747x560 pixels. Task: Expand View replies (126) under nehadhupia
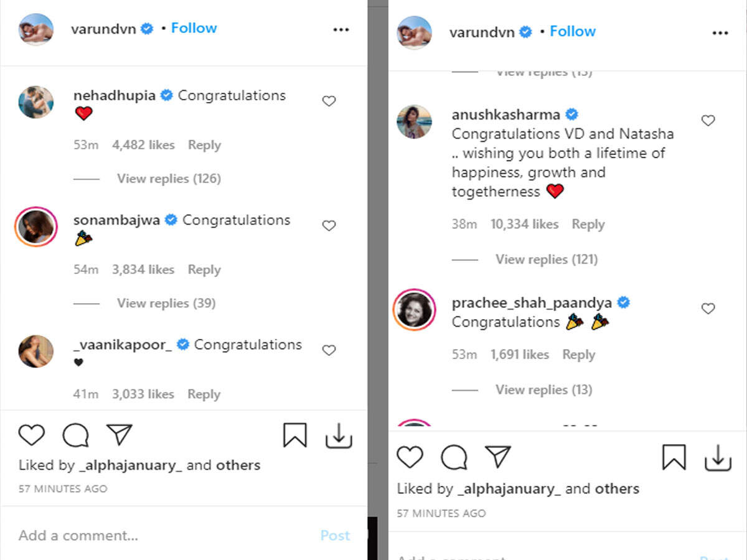coord(169,179)
